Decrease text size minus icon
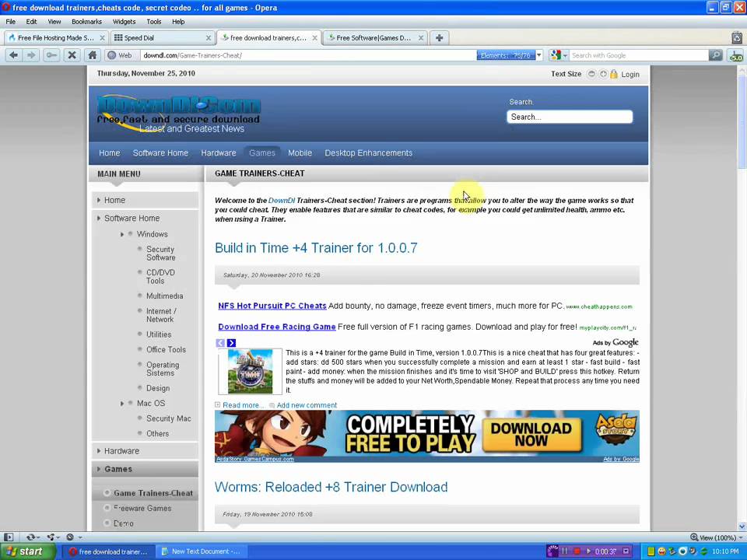The width and height of the screenshot is (747, 560). coord(591,74)
